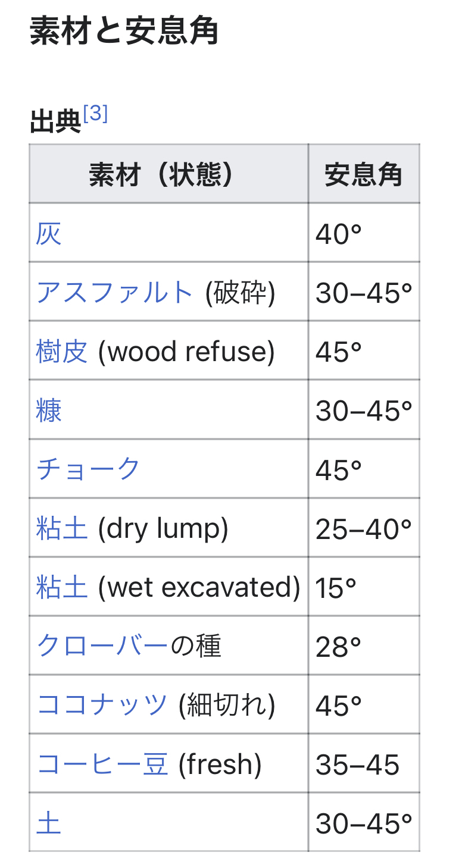
Task: Open the クローバー link
Action: [x=102, y=646]
